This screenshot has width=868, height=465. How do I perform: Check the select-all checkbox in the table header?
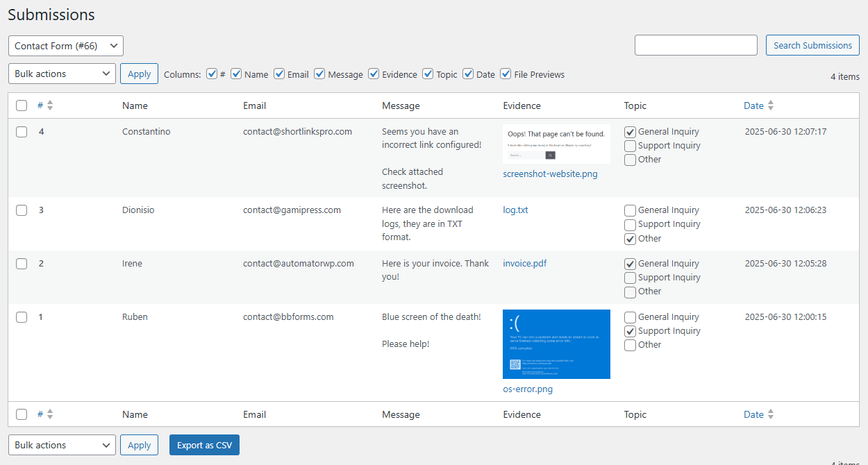(x=21, y=105)
